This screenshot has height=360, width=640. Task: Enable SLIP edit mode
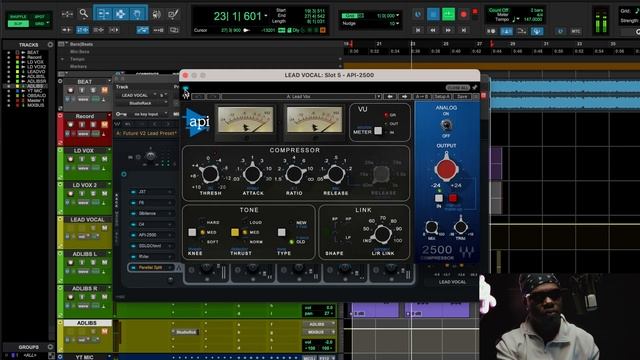[18, 24]
